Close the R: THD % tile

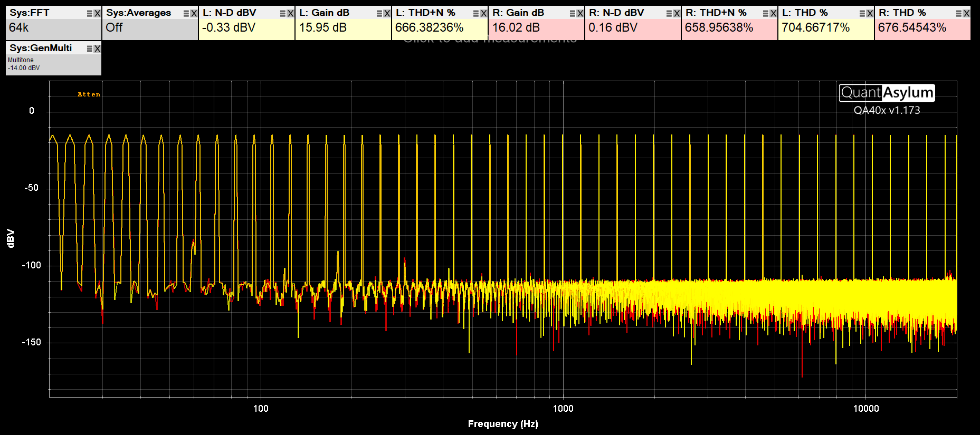coord(967,14)
